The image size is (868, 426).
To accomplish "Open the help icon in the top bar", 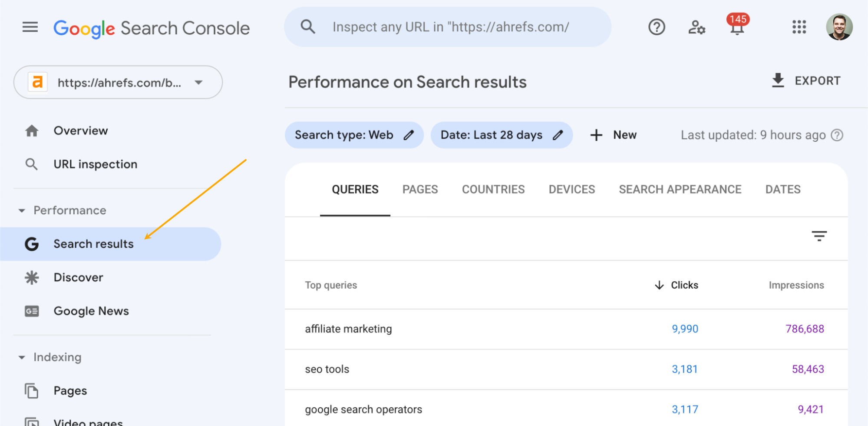I will tap(656, 27).
